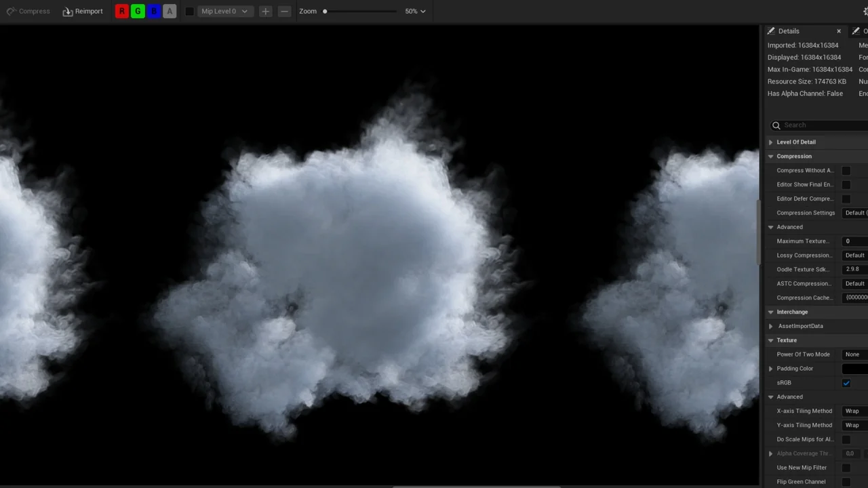
Task: Toggle the alpha channel view button
Action: [x=170, y=12]
